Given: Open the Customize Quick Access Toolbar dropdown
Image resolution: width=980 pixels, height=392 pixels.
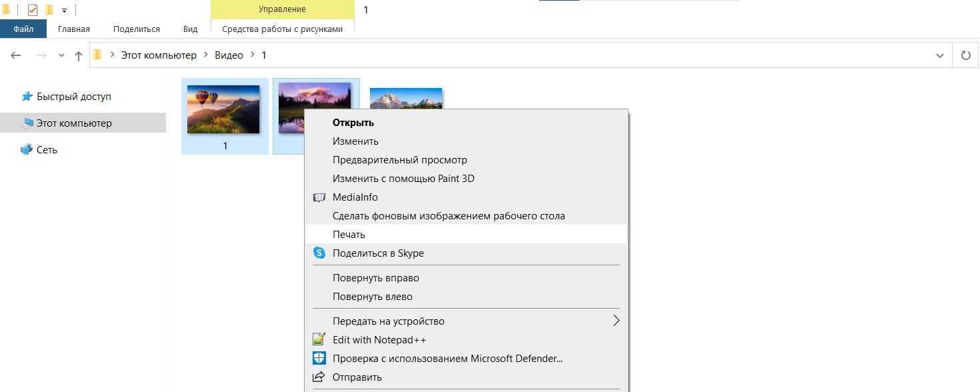Looking at the screenshot, I should (x=64, y=10).
